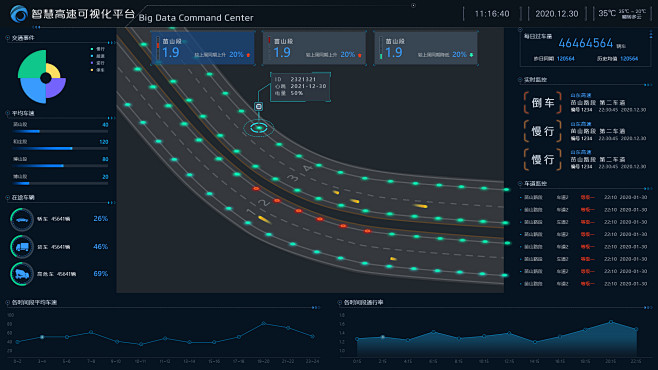658x370 pixels.
Task: Click the 26% vehicle percentage
Action: point(100,219)
